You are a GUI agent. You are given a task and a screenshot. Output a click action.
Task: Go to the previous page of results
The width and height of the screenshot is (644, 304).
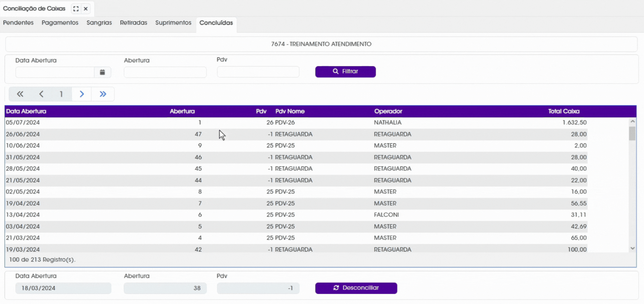(x=41, y=94)
